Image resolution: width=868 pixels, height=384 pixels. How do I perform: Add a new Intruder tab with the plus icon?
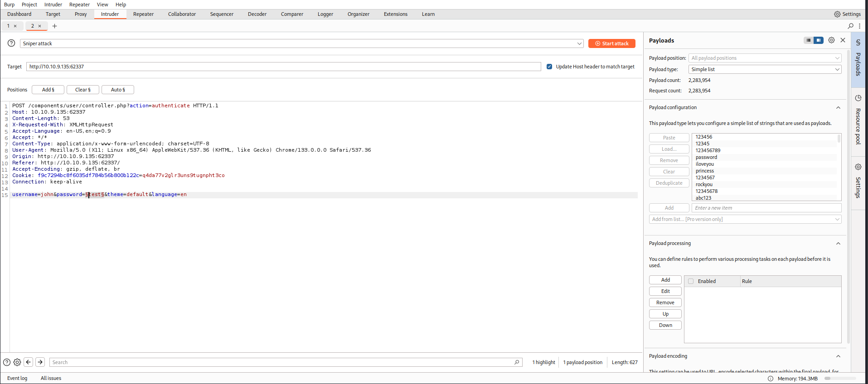click(54, 26)
